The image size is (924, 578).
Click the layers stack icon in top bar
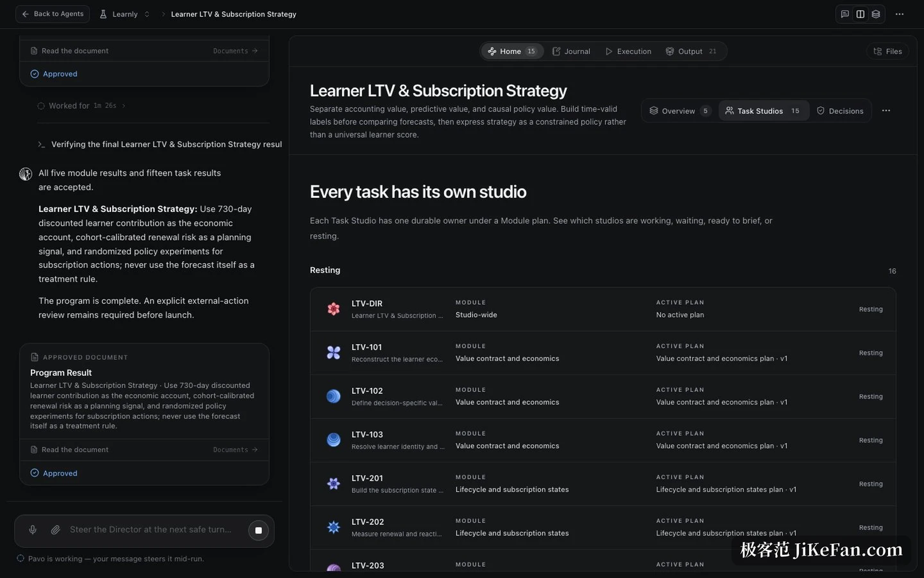(x=876, y=14)
